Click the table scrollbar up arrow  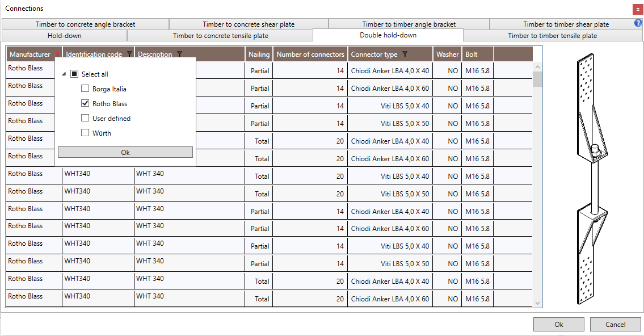[x=538, y=67]
